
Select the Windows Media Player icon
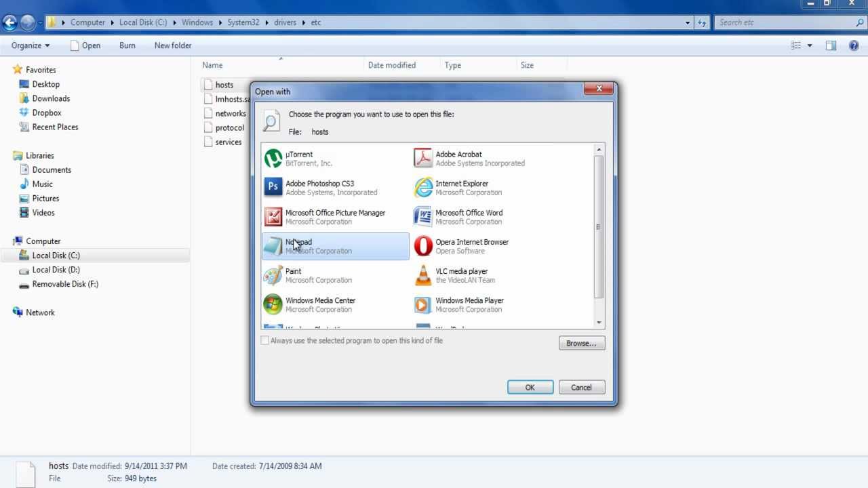coord(423,304)
